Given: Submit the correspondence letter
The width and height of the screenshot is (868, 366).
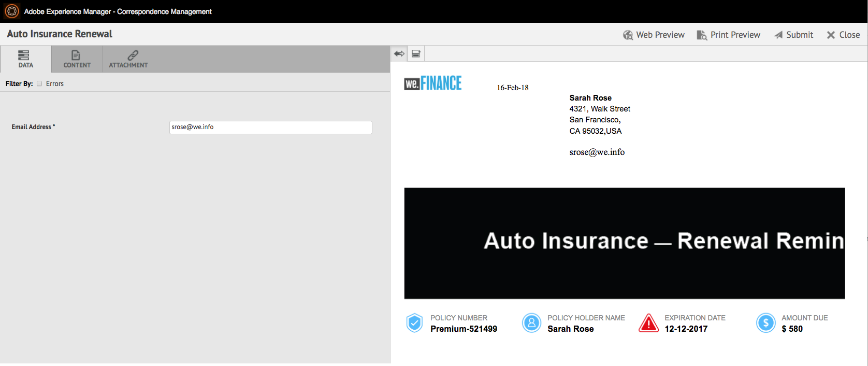Looking at the screenshot, I should click(x=793, y=35).
